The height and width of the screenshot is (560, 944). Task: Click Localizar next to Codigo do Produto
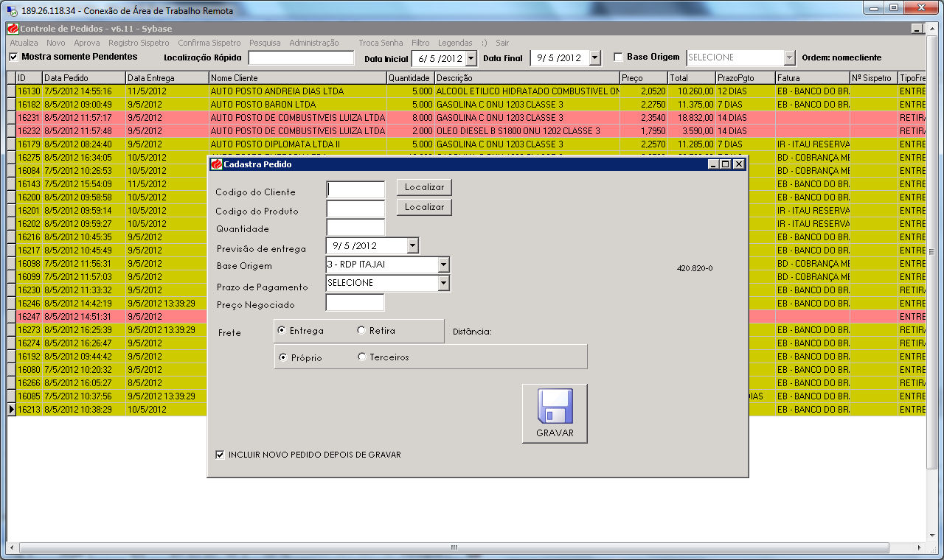click(x=424, y=207)
